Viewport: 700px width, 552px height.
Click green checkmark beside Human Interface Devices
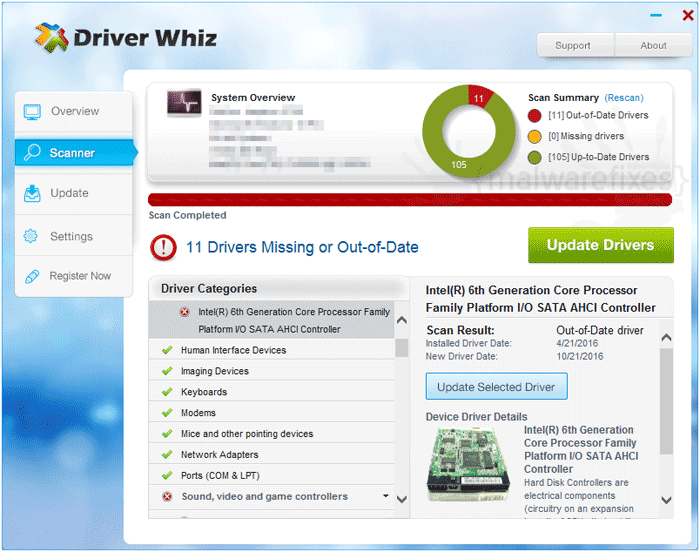pyautogui.click(x=167, y=350)
